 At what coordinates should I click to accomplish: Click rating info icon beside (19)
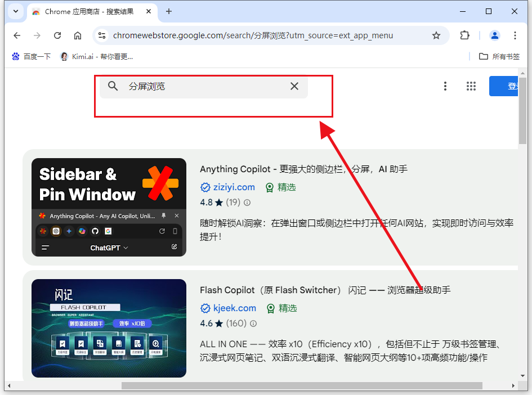(247, 203)
